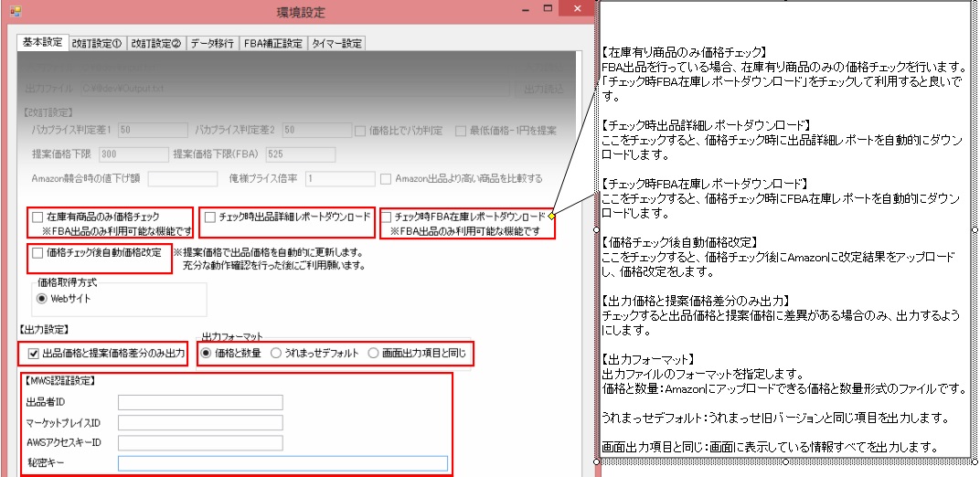
Task: Enable 在庫有商品のみ価格チェック checkbox
Action: click(37, 217)
